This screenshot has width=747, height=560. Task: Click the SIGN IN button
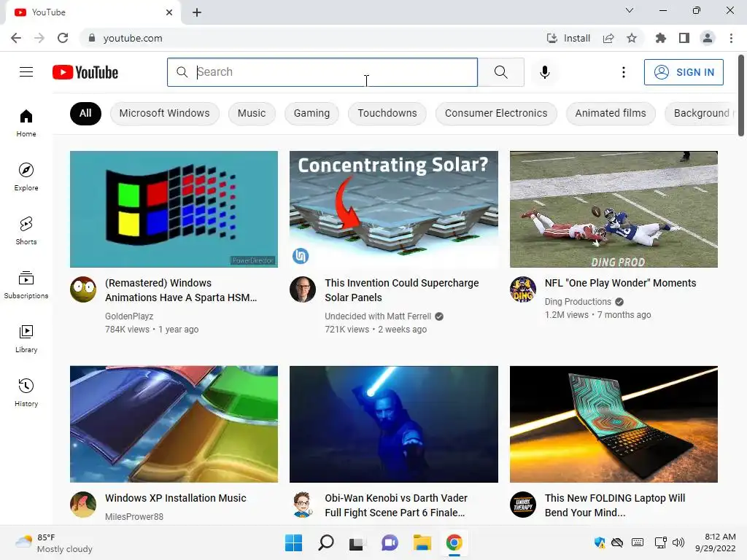pos(683,72)
